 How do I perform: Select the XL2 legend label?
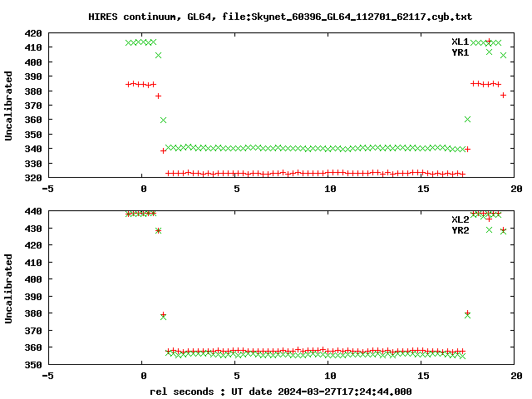tap(460, 219)
